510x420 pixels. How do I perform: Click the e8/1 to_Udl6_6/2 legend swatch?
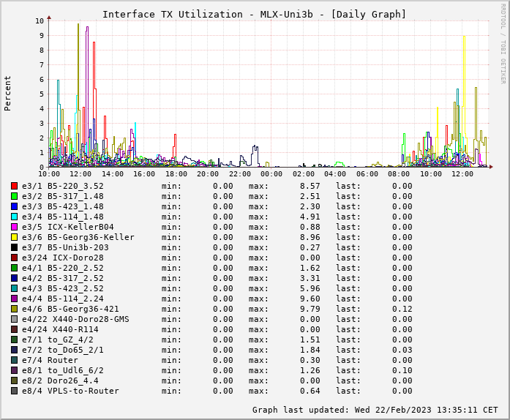(14, 370)
